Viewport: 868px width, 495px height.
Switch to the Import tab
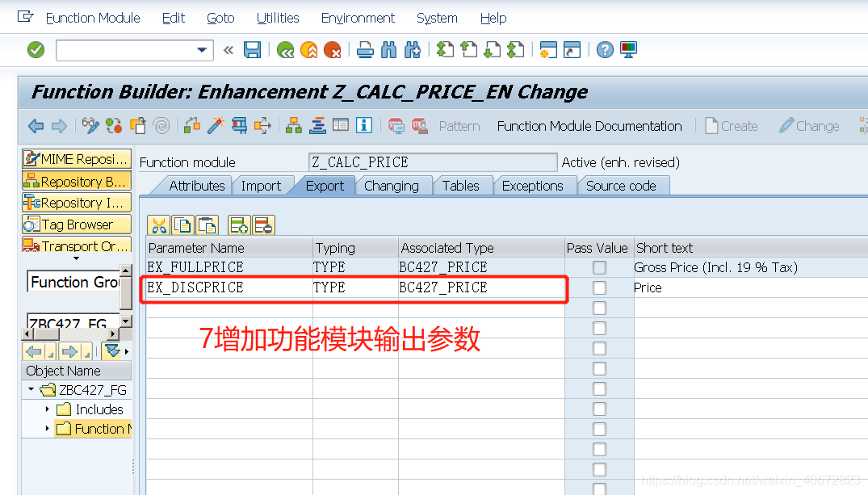point(261,186)
